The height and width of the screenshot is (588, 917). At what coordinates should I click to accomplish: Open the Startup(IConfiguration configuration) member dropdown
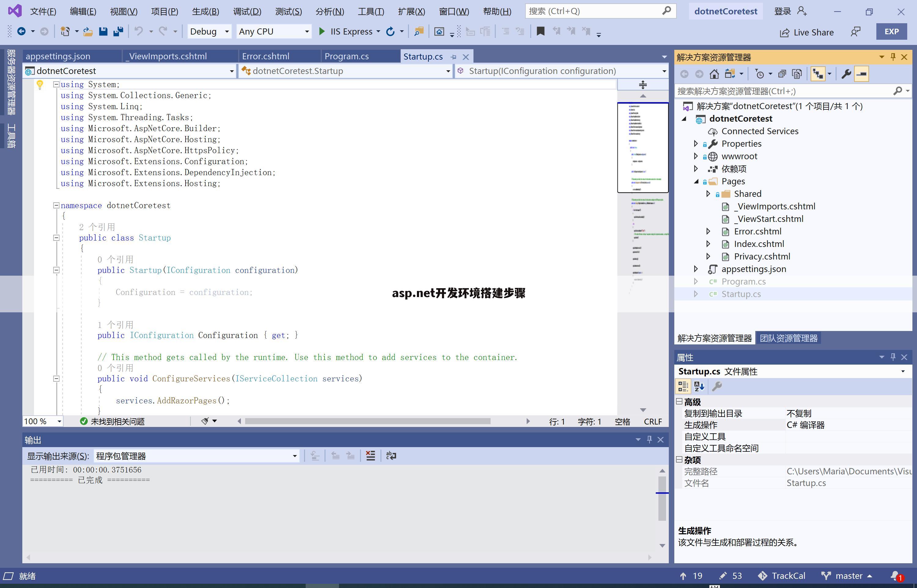tap(561, 71)
